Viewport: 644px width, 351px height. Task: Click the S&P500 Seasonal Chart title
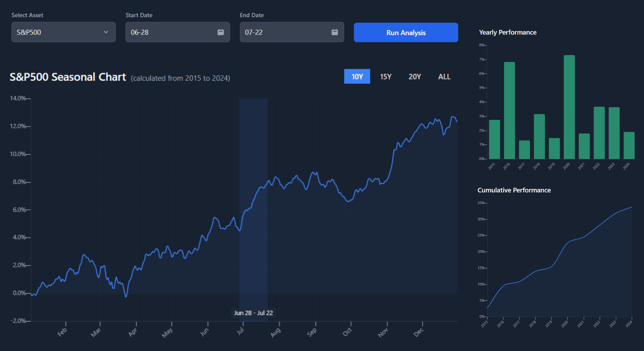point(68,77)
